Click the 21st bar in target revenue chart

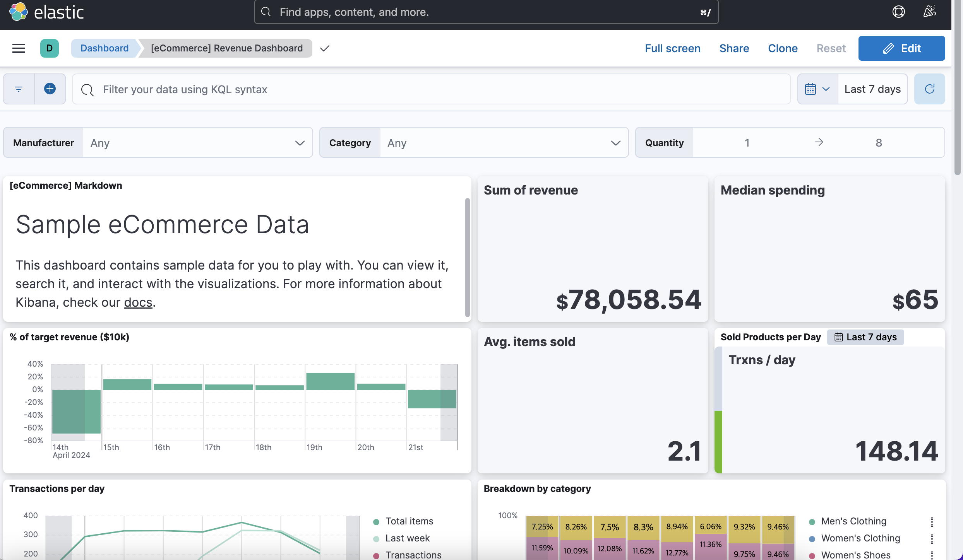point(432,399)
